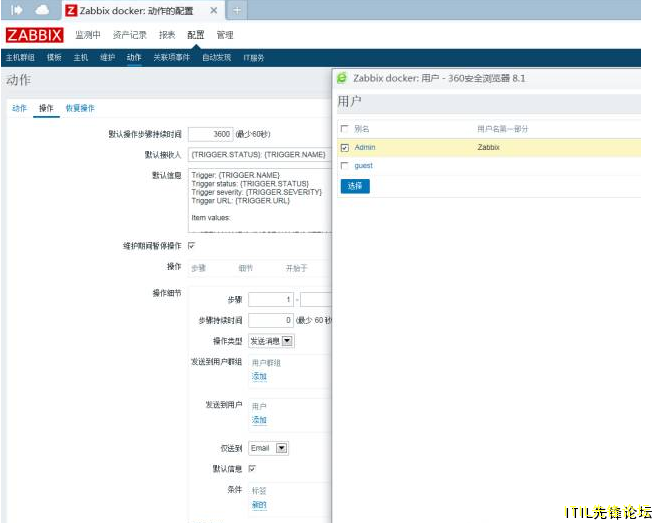Image resolution: width=652 pixels, height=523 pixels.
Task: Open the 报表 top menu
Action: (167, 35)
